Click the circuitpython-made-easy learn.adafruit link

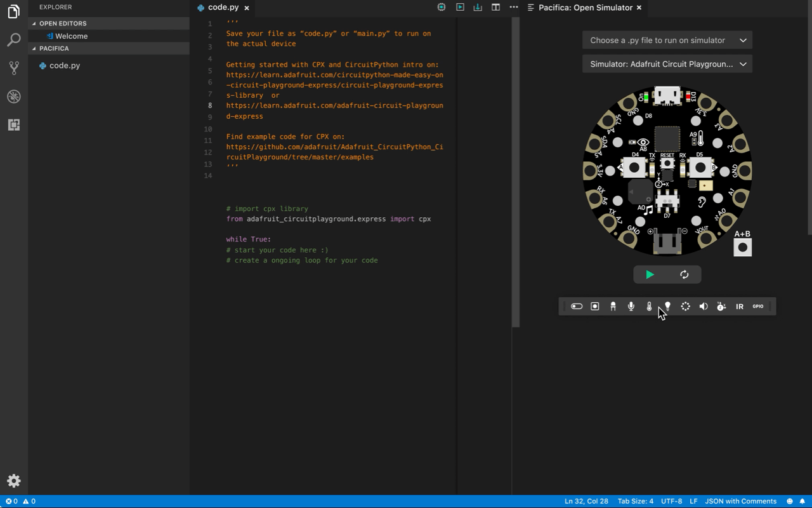334,85
